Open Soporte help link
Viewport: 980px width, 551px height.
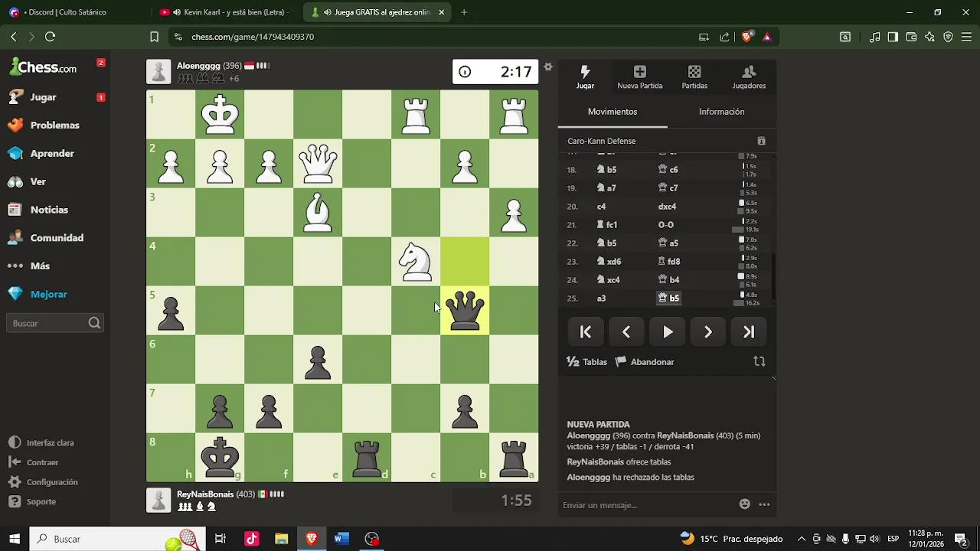point(41,502)
